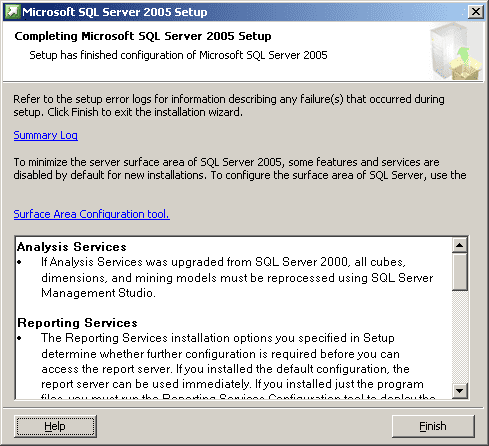
Task: Click the Analysis Services upgrade bullet paragraph
Action: [237, 277]
